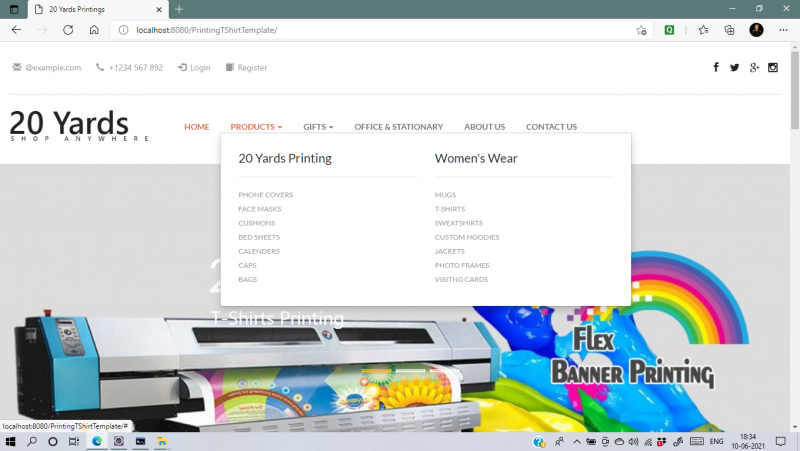The image size is (800, 451).
Task: Click the +1234 567 892 phone link
Action: click(136, 67)
